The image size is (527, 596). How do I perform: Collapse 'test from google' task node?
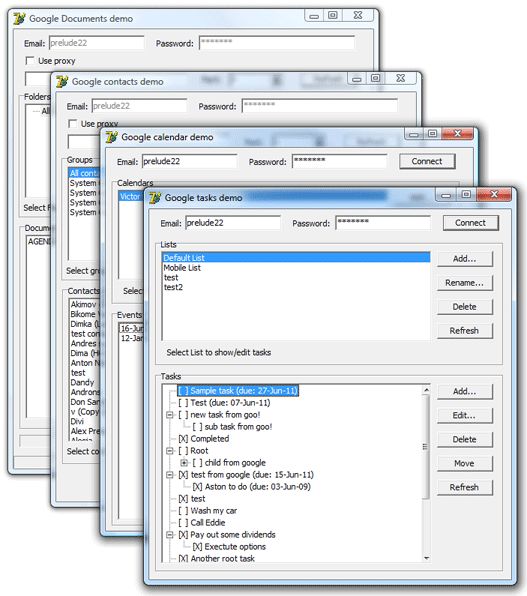170,475
